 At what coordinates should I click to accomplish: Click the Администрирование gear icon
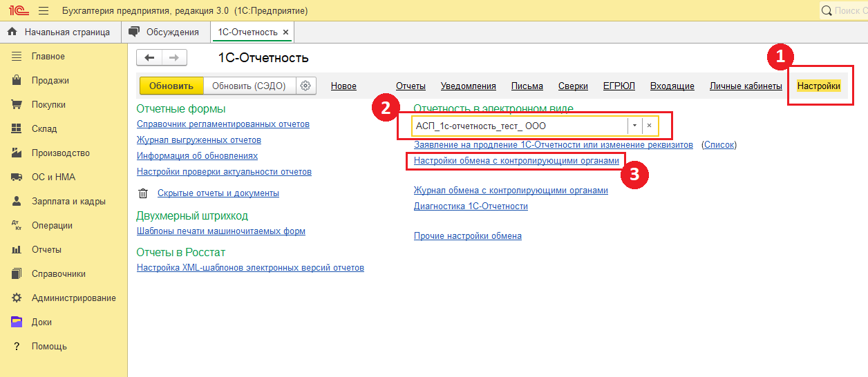click(x=17, y=298)
